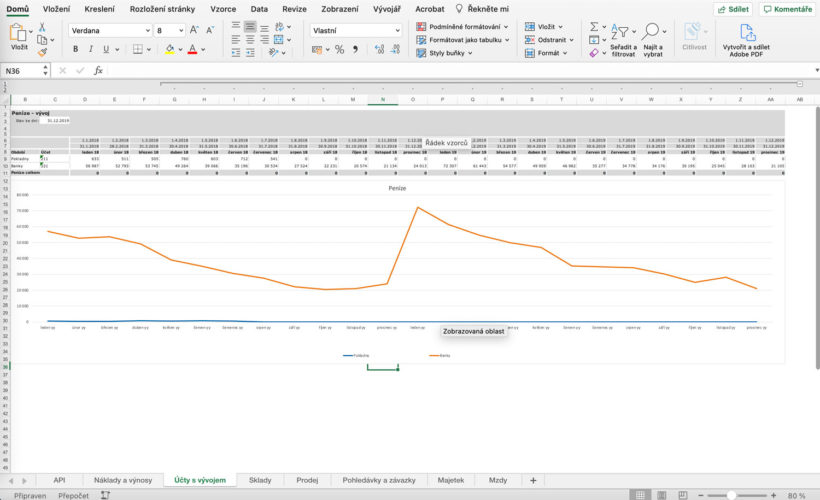Switch to the Náklady a výnosy sheet
This screenshot has height=500, width=820.
coord(123,480)
